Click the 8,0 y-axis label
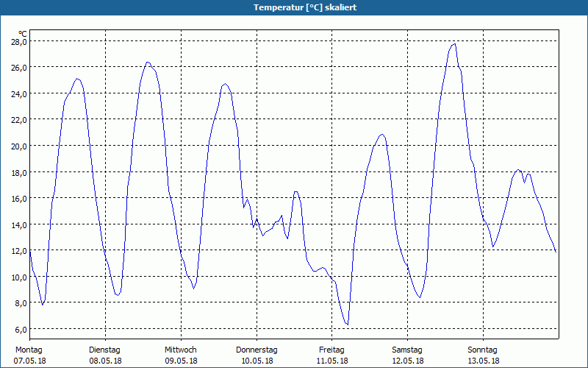Image resolution: width=588 pixels, height=368 pixels. point(21,303)
